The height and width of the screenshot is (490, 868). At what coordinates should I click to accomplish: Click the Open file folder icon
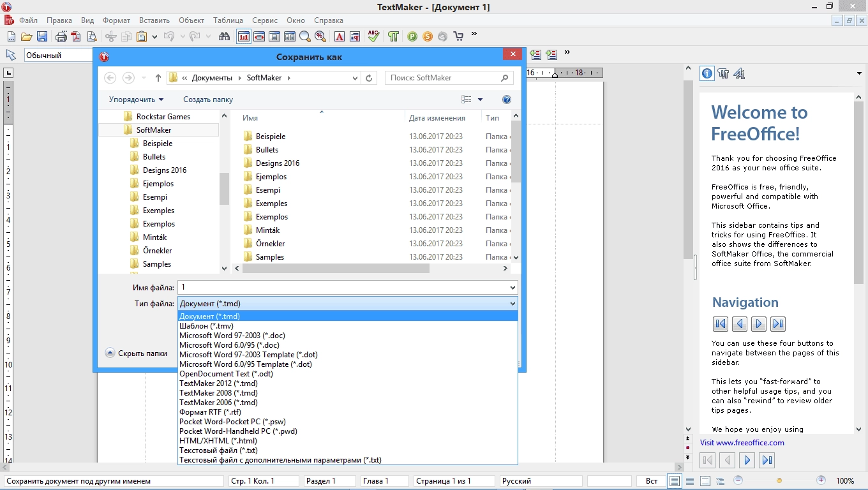[x=26, y=36]
